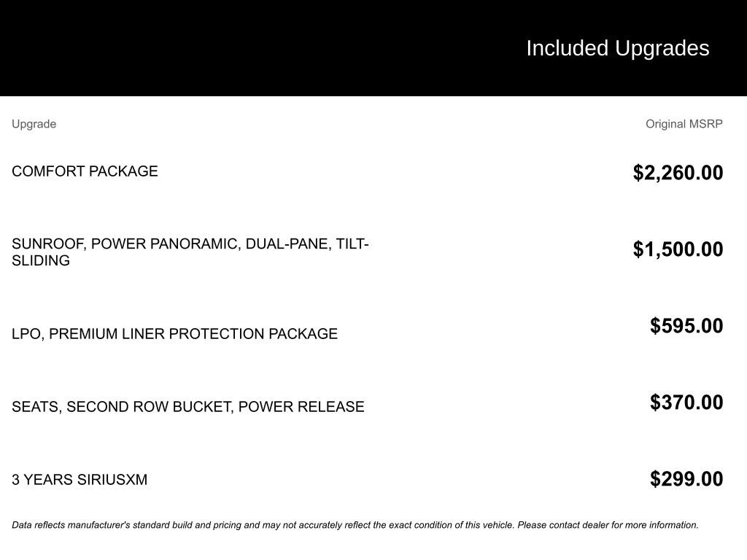The width and height of the screenshot is (747, 560).
Task: Click the $299.00 price
Action: coord(686,478)
